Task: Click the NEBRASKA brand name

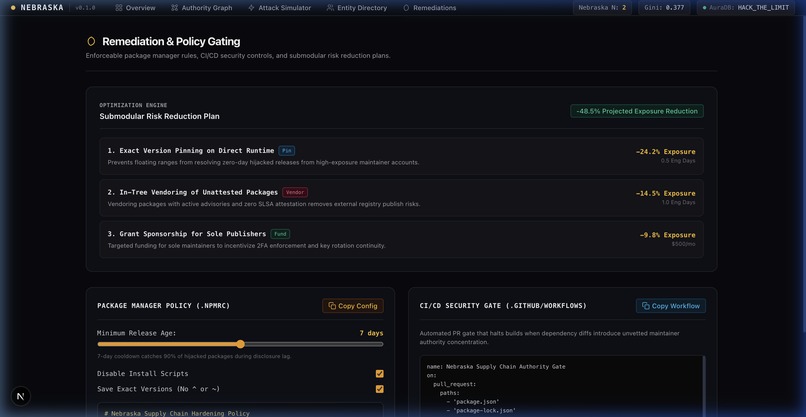Action: tap(42, 8)
